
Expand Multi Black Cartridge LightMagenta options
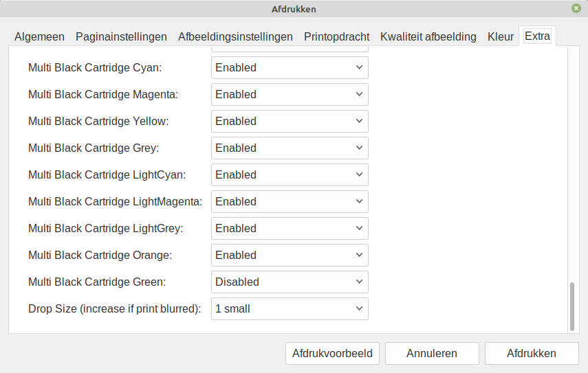coord(290,201)
